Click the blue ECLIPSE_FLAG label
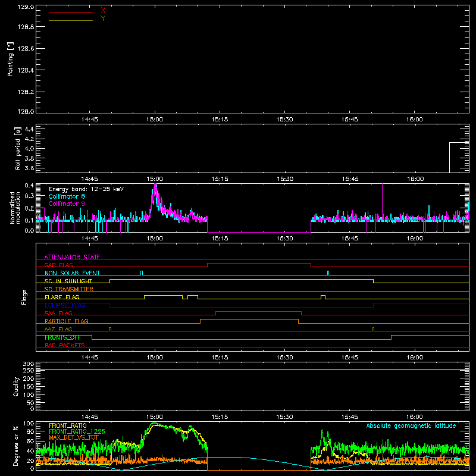Viewport: 476px width, 476px height. click(x=65, y=305)
